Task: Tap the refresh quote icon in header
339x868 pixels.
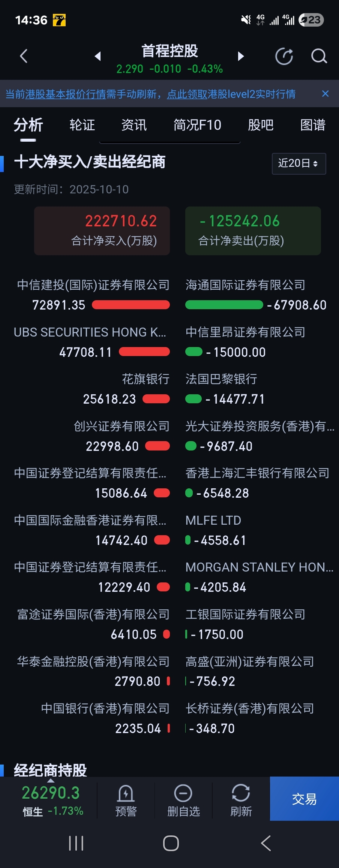Action: coord(284,57)
